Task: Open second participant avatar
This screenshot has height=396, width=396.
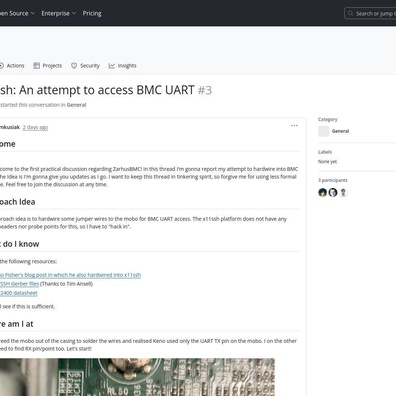Action: point(333,192)
